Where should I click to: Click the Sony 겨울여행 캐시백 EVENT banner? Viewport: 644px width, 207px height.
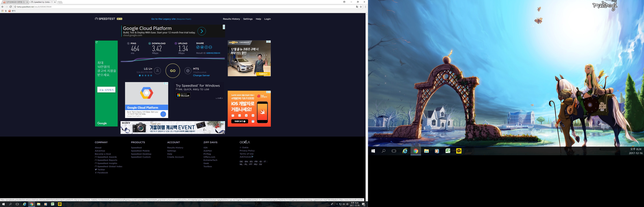(x=172, y=128)
